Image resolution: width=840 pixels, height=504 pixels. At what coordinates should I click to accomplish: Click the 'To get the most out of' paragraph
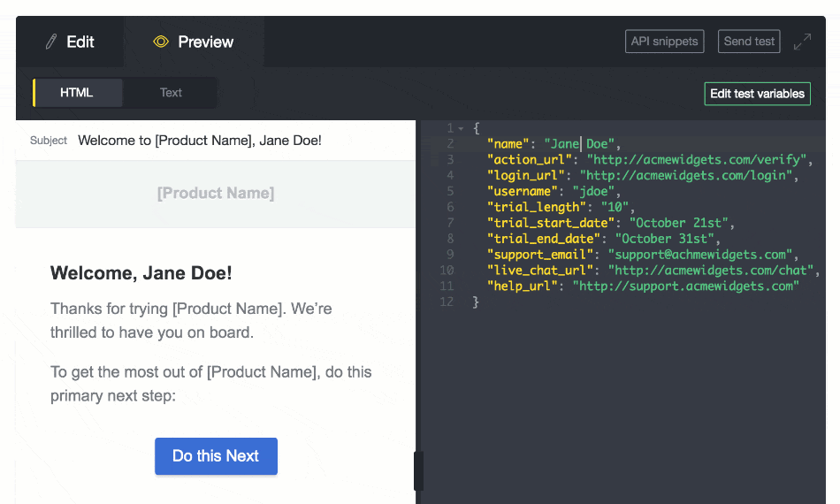(211, 384)
